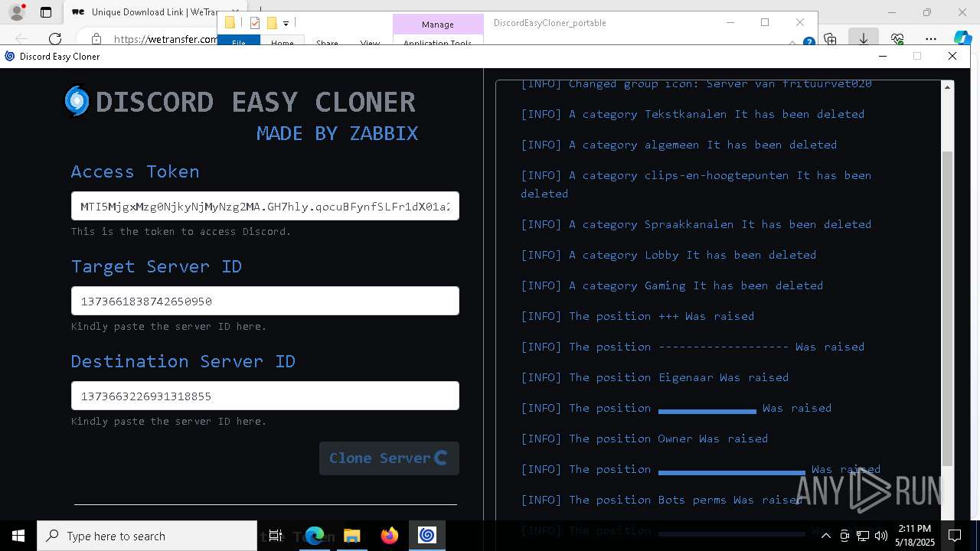Show hidden system tray icons
Viewport: 980px width, 551px height.
[825, 536]
